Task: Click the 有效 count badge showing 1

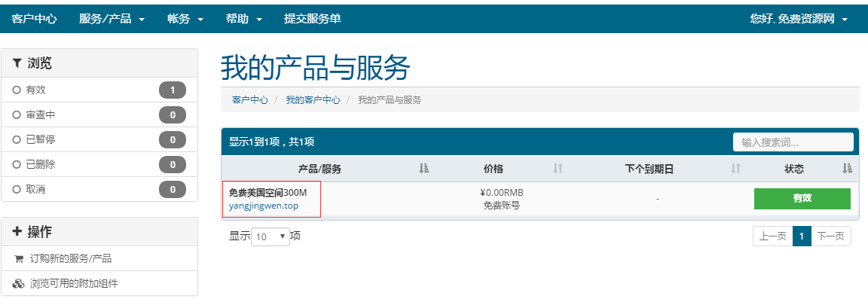Action: pyautogui.click(x=173, y=90)
